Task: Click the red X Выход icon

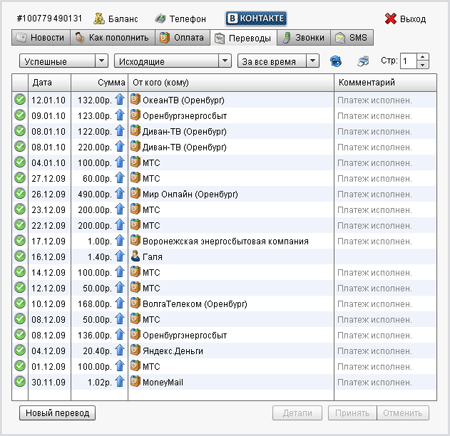Action: (390, 19)
